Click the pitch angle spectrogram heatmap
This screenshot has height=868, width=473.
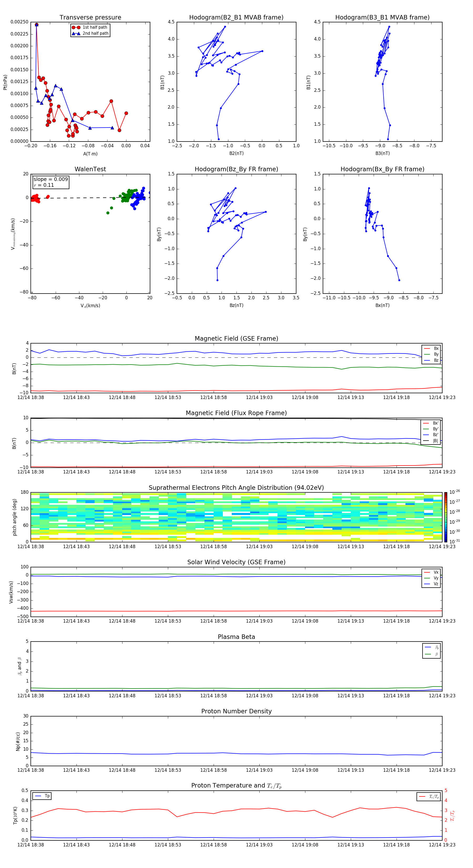[236, 517]
